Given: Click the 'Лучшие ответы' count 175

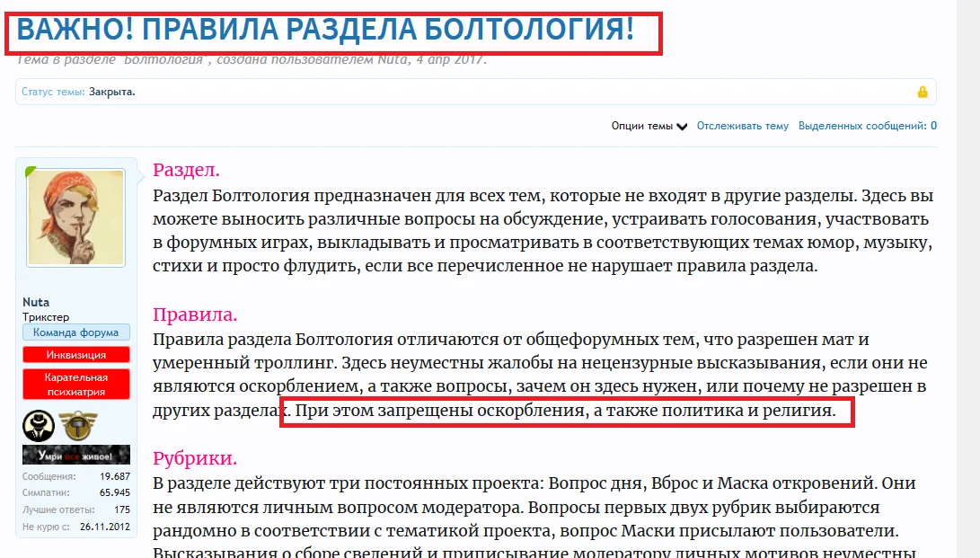Looking at the screenshot, I should (125, 510).
